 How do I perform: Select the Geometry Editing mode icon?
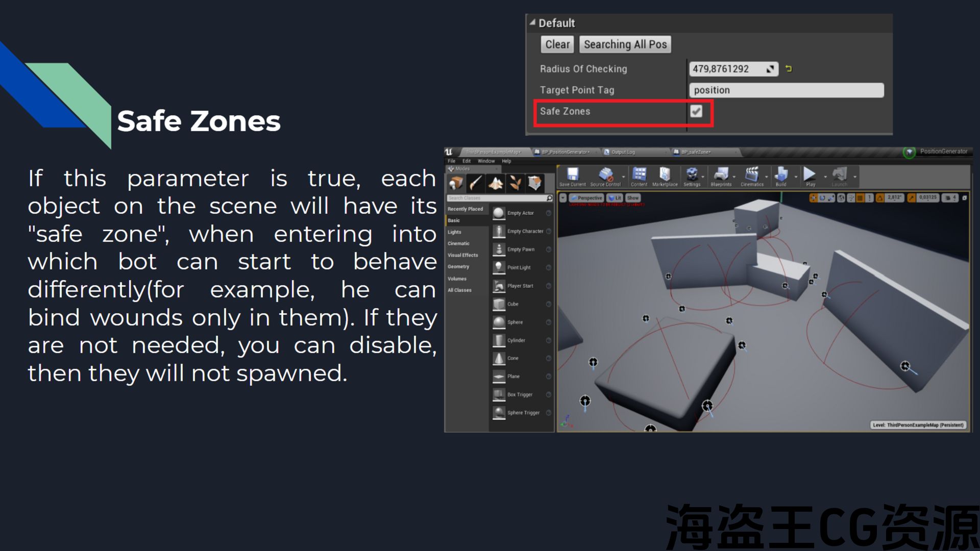(534, 183)
